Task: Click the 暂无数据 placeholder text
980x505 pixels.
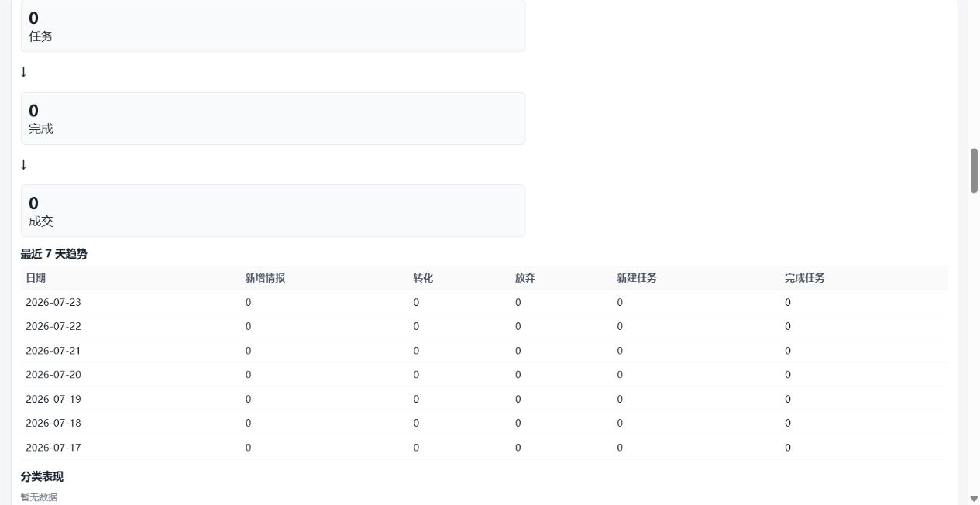Action: tap(39, 497)
